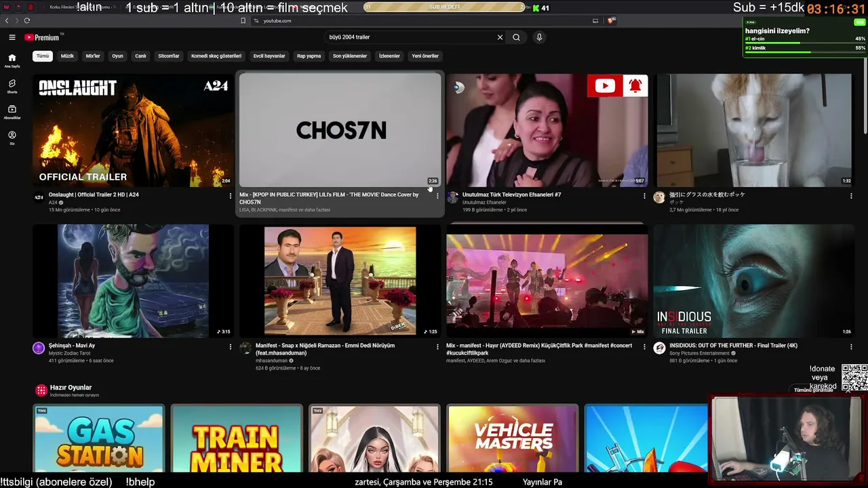
Task: Click the Hazır Oyunlar section icon
Action: click(x=41, y=390)
